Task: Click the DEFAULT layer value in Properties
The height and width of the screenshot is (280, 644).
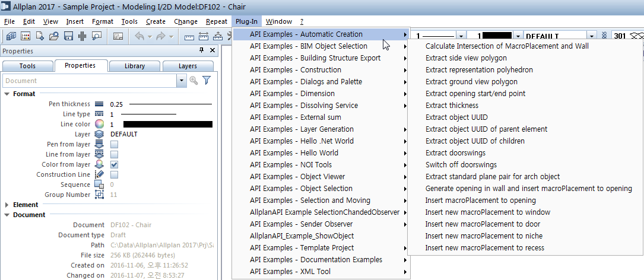Action: click(x=123, y=134)
